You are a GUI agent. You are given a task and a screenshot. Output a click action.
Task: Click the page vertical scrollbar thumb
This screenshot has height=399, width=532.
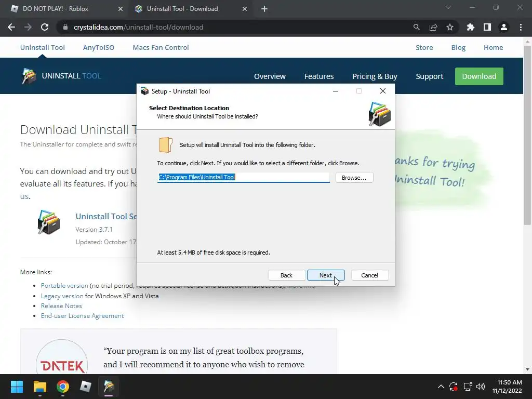pyautogui.click(x=527, y=135)
